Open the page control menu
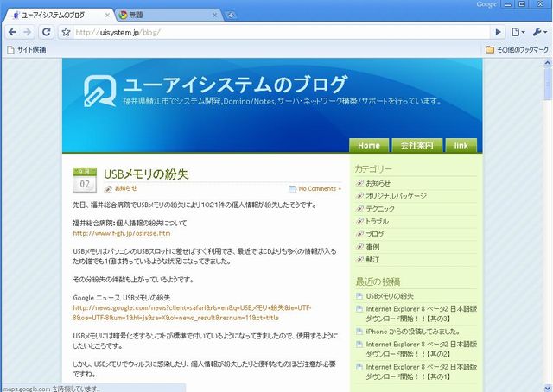 [x=518, y=32]
